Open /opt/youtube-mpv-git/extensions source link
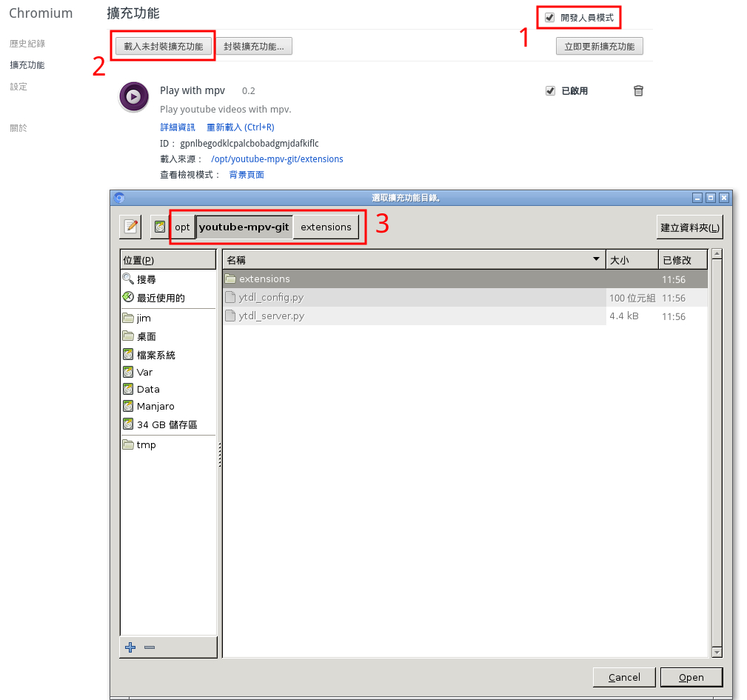The height and width of the screenshot is (700, 747). pyautogui.click(x=277, y=159)
